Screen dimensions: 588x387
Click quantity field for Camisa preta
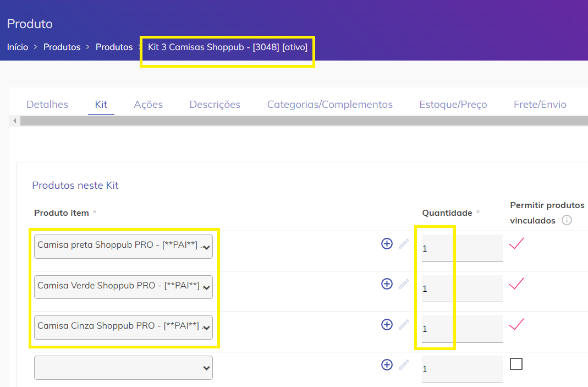tap(462, 248)
